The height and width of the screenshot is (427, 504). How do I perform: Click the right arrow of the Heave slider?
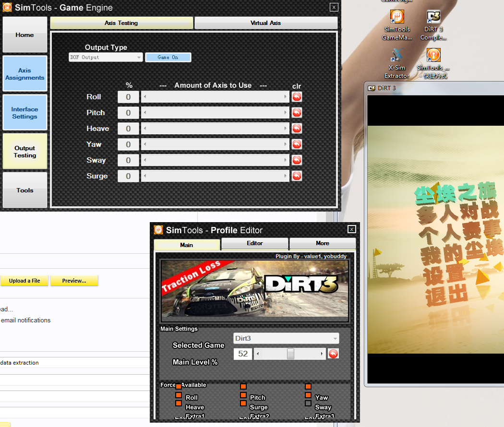coord(285,129)
